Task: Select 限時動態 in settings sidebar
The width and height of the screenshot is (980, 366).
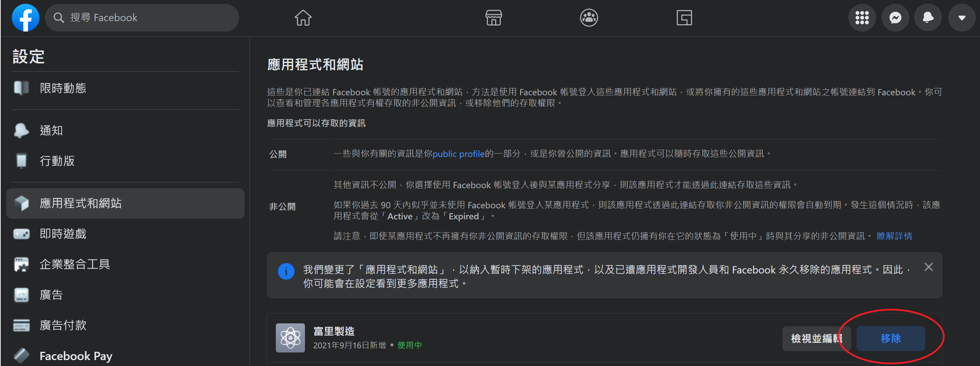Action: (x=63, y=88)
